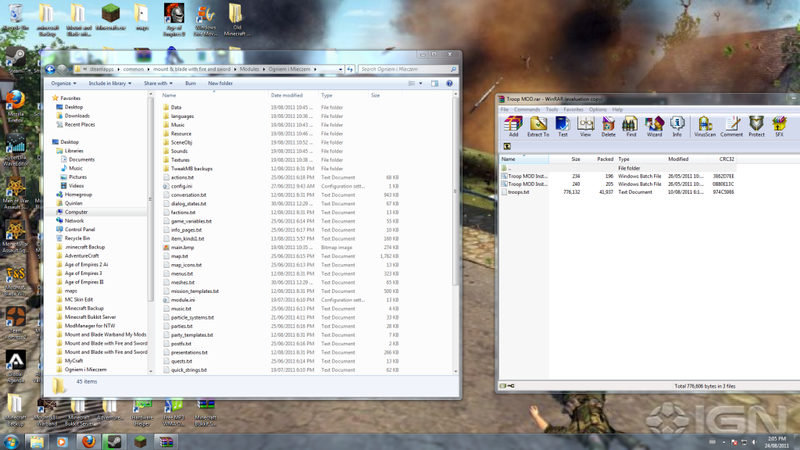
Task: Click the Add icon in WinRAR toolbar
Action: click(513, 126)
